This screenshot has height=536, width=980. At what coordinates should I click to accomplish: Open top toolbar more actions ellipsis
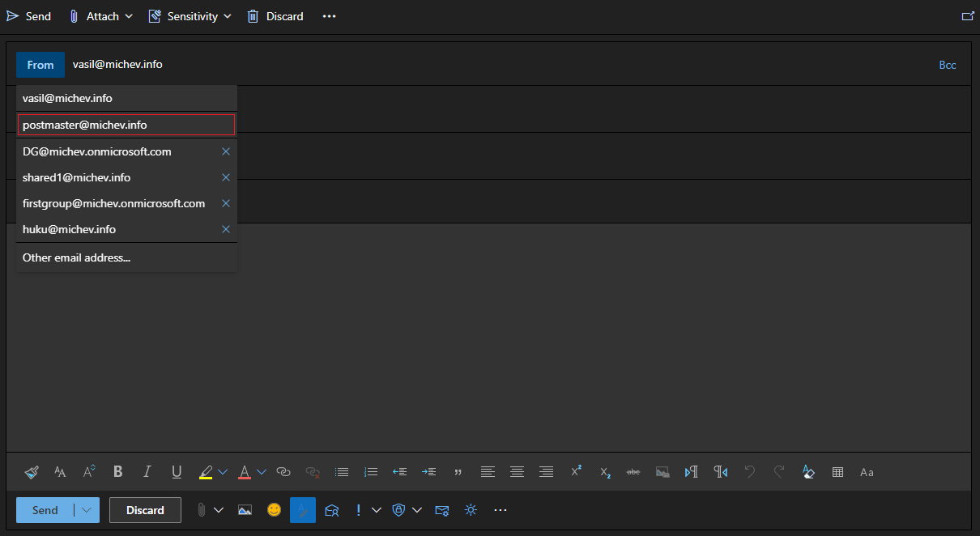[329, 16]
